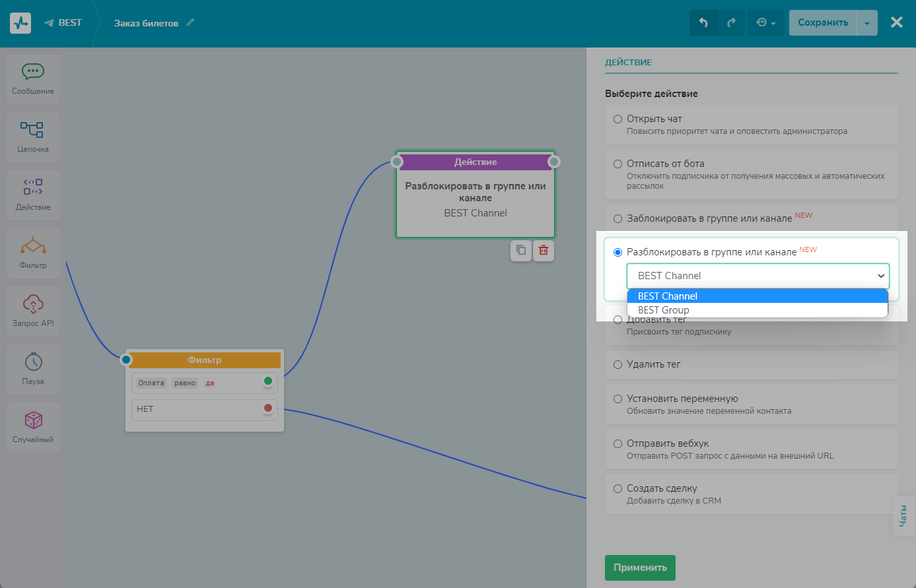Add a Фильтр block from sidebar

33,253
